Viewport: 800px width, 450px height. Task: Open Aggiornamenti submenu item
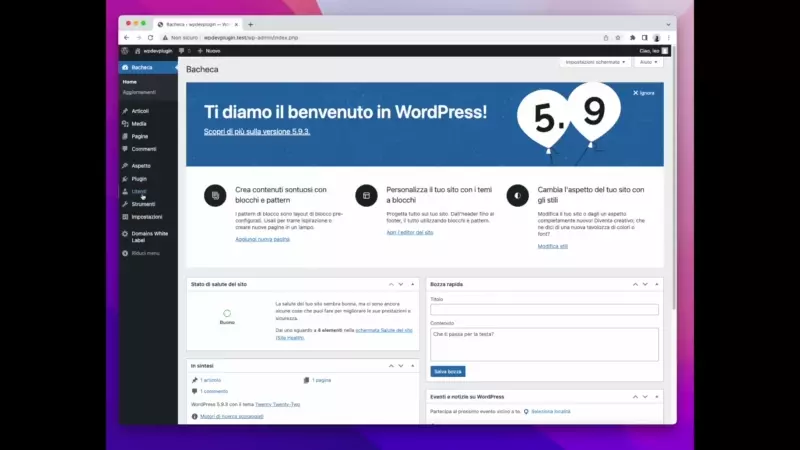(139, 92)
